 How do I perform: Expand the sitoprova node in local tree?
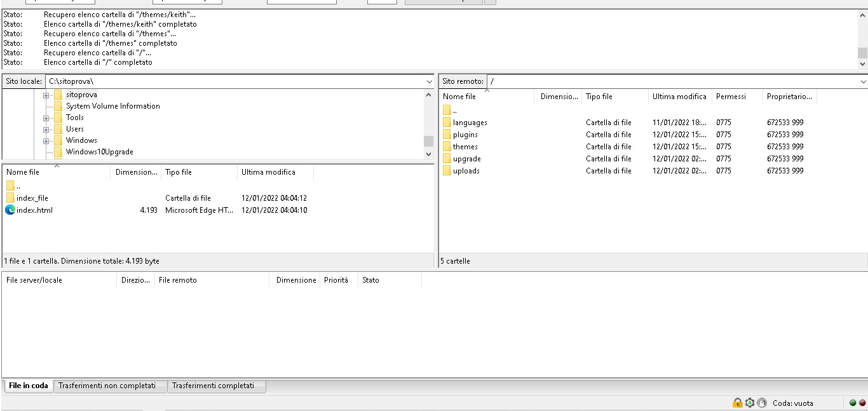[x=46, y=95]
